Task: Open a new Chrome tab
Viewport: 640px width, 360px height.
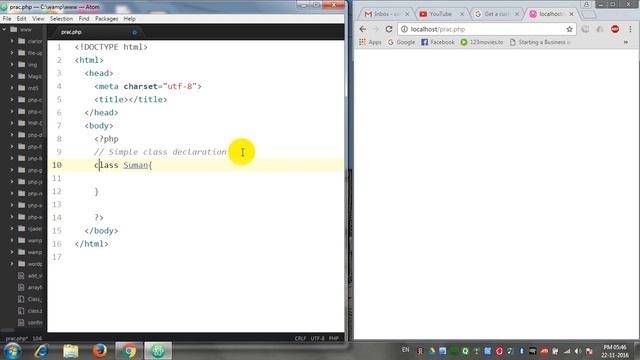Action: point(588,15)
